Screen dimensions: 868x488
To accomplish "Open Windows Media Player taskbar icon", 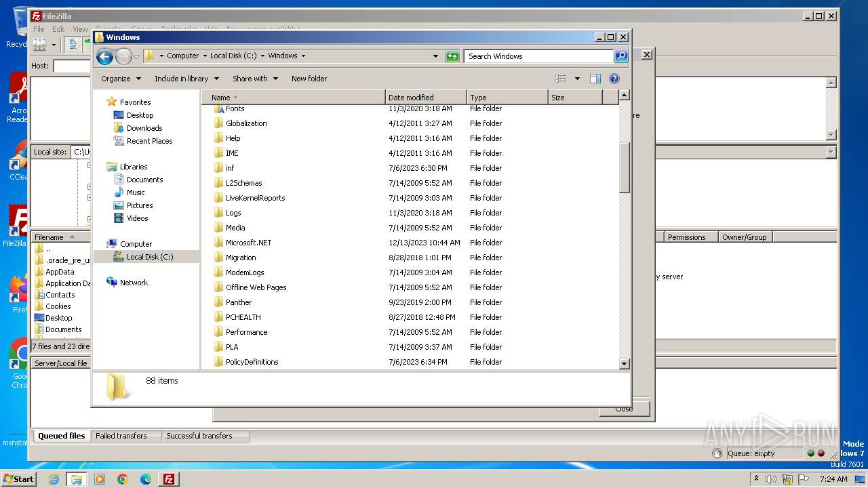I will (100, 479).
